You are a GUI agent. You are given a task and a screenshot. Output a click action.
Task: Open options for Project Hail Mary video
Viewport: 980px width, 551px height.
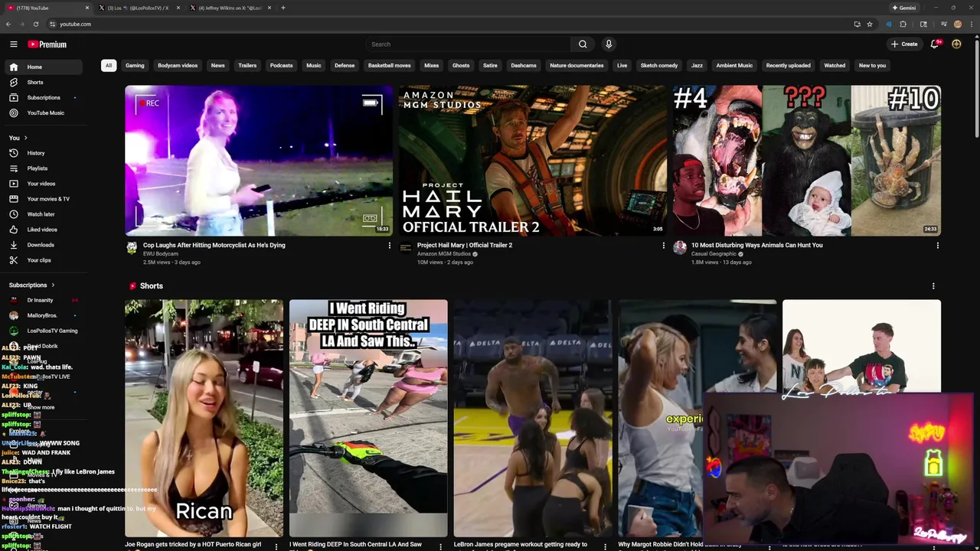coord(663,246)
